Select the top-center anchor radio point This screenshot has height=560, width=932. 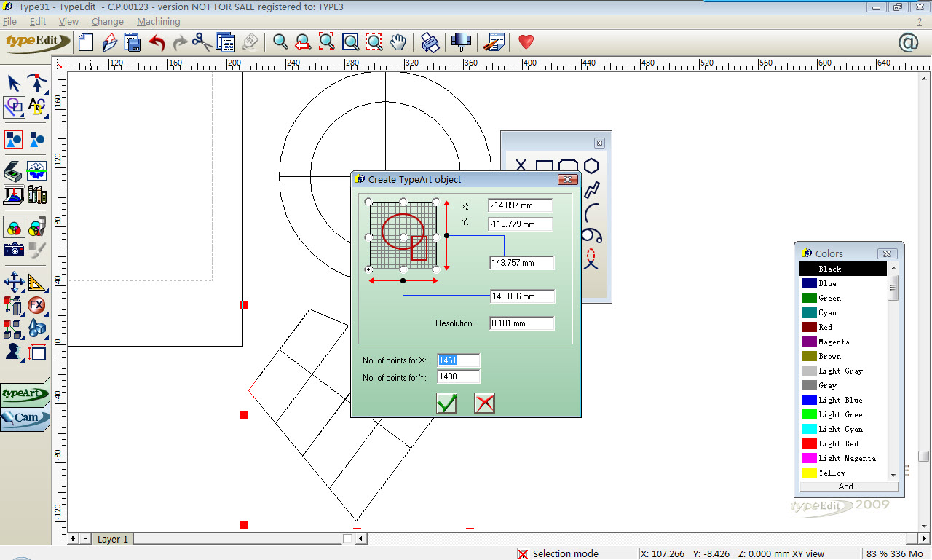click(403, 202)
